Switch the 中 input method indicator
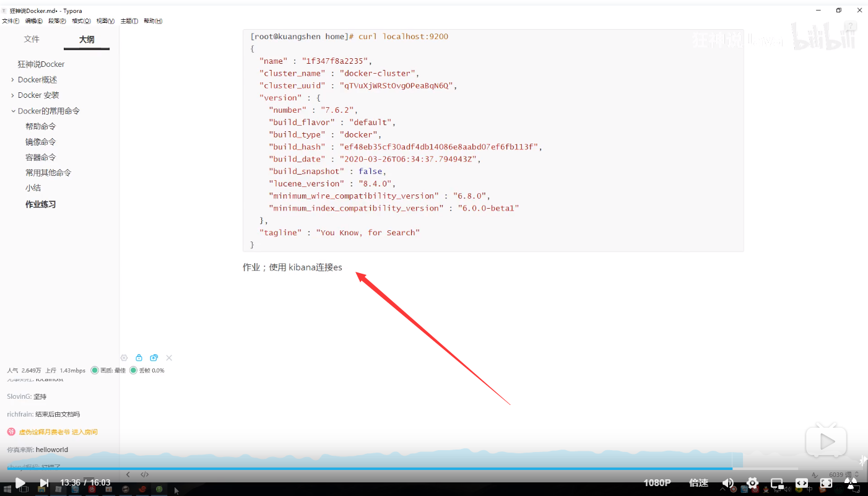This screenshot has height=496, width=868. pos(810,489)
